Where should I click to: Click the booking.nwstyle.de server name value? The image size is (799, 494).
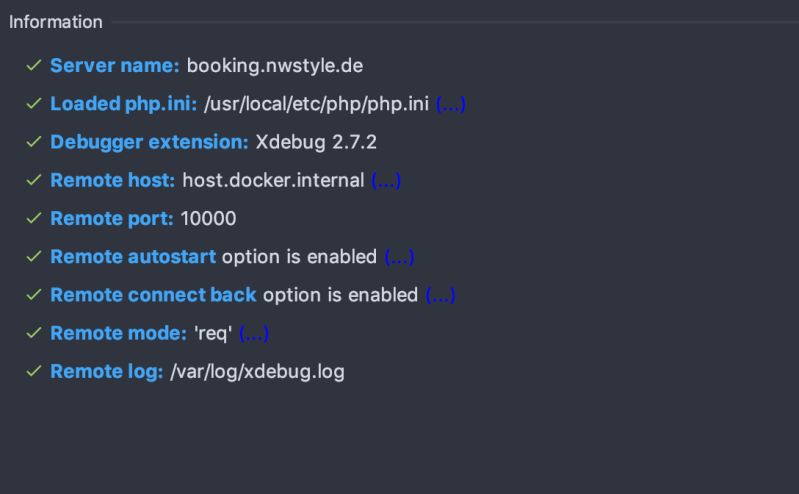coord(274,66)
